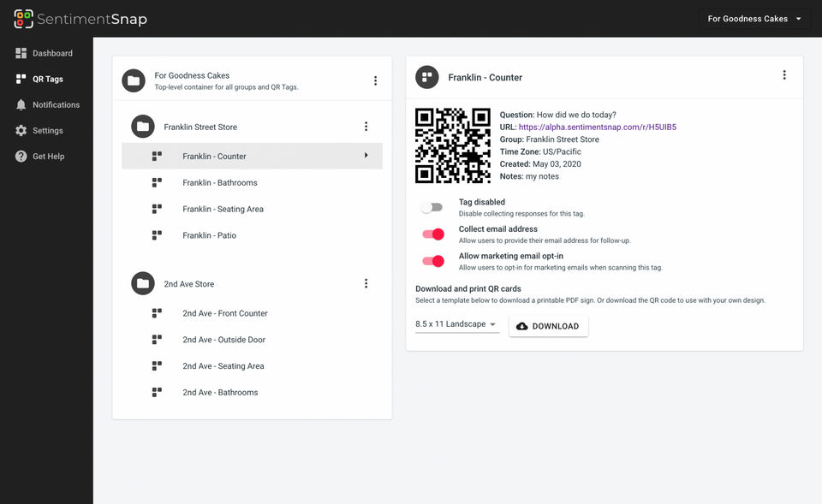Open the 8.5 x 11 Landscape template dropdown
This screenshot has width=822, height=504.
[456, 325]
